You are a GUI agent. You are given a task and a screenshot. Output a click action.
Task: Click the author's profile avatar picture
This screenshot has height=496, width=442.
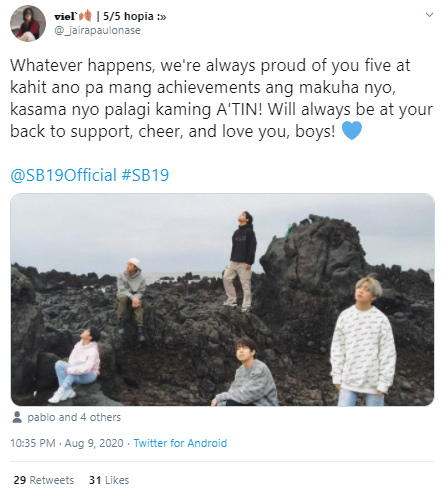(x=28, y=23)
